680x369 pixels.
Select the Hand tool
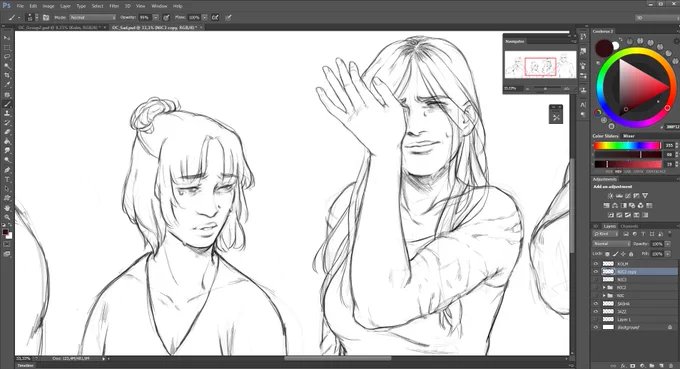(7, 208)
